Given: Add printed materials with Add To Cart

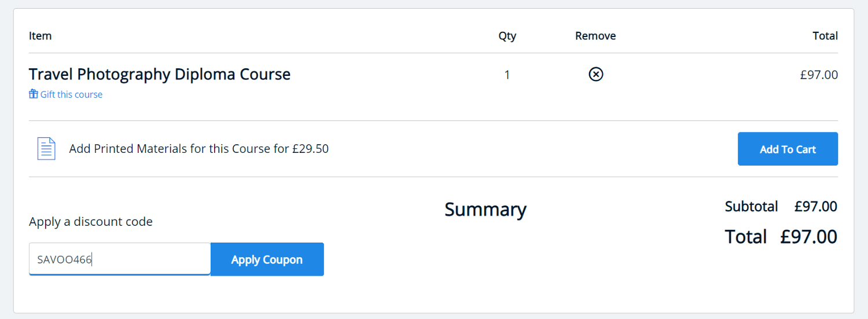Looking at the screenshot, I should click(x=788, y=149).
